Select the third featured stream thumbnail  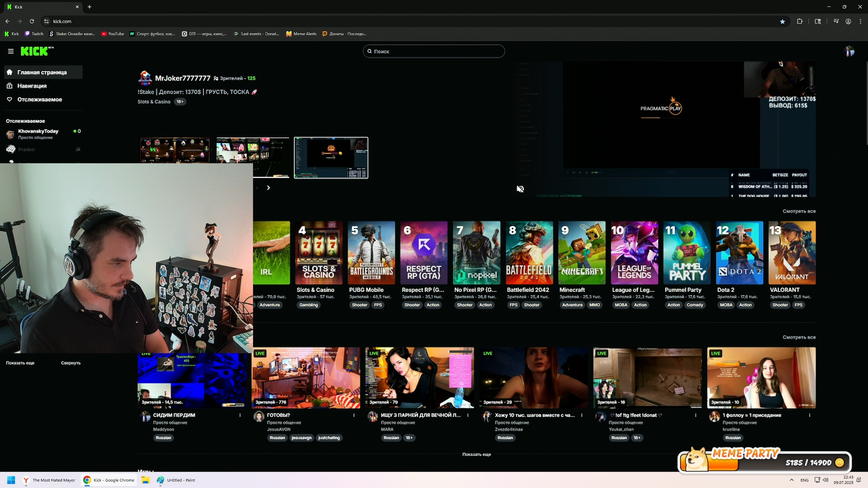coord(331,158)
